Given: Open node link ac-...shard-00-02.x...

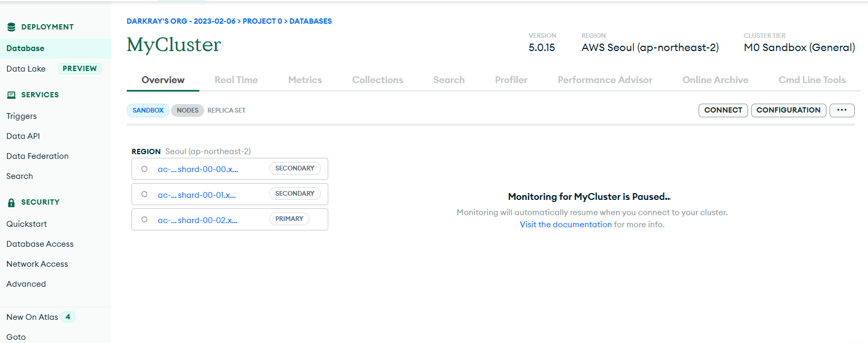Looking at the screenshot, I should [198, 220].
